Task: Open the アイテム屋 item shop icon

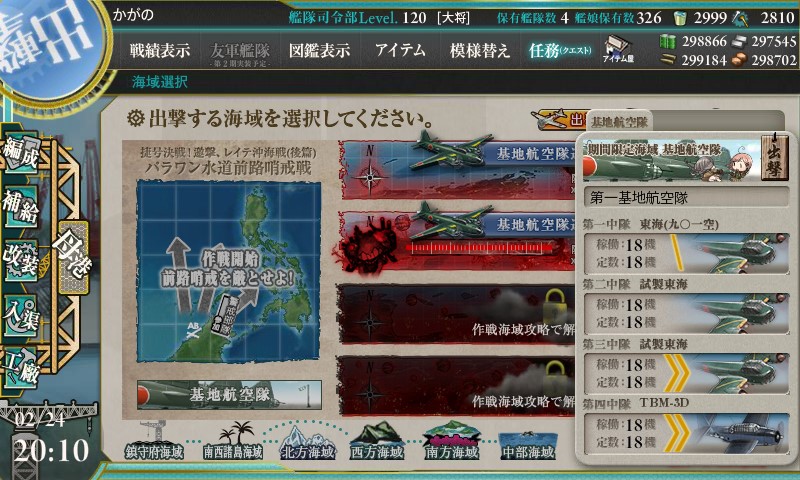Action: (618, 49)
